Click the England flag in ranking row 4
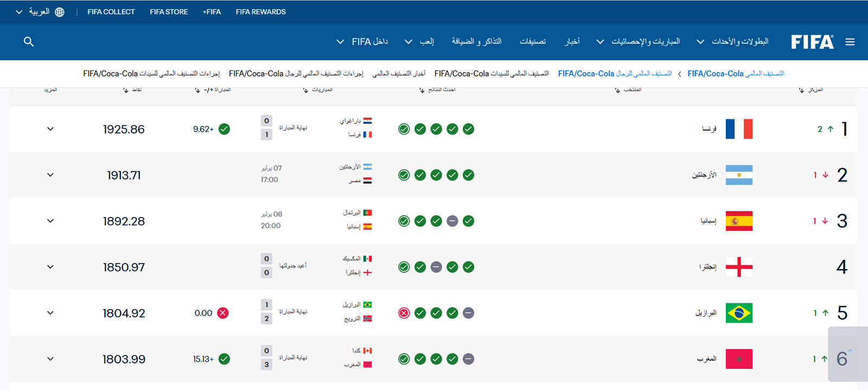Image resolution: width=868 pixels, height=390 pixels. click(739, 267)
